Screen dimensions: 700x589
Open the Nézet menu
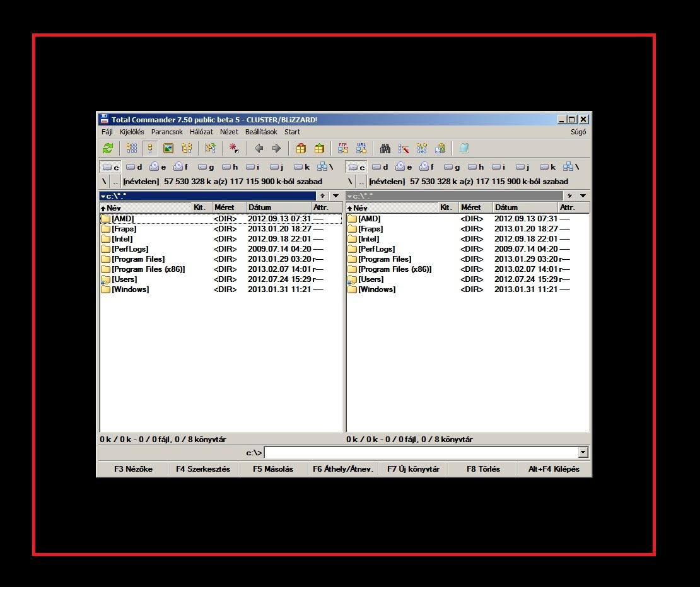point(229,132)
